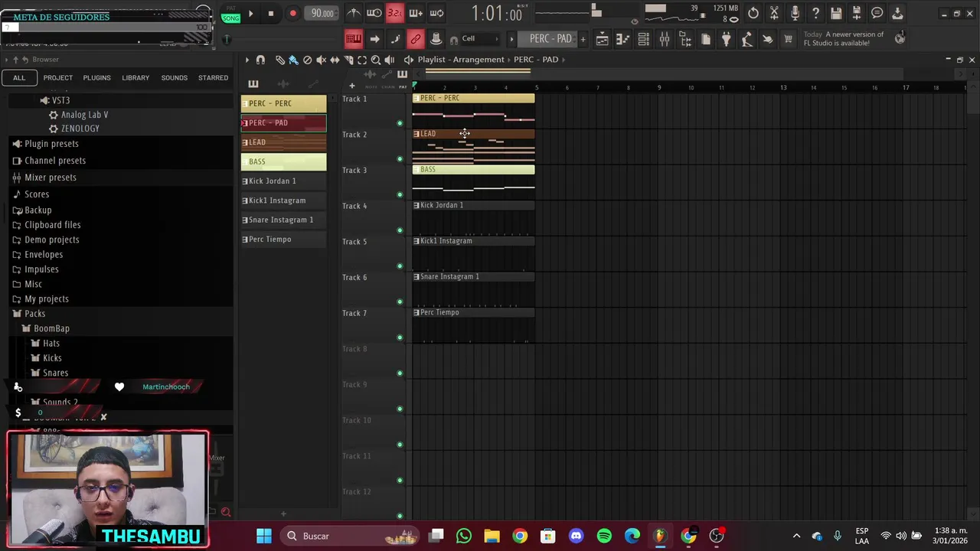
Task: Toggle typing keyboard to piano
Action: [354, 39]
